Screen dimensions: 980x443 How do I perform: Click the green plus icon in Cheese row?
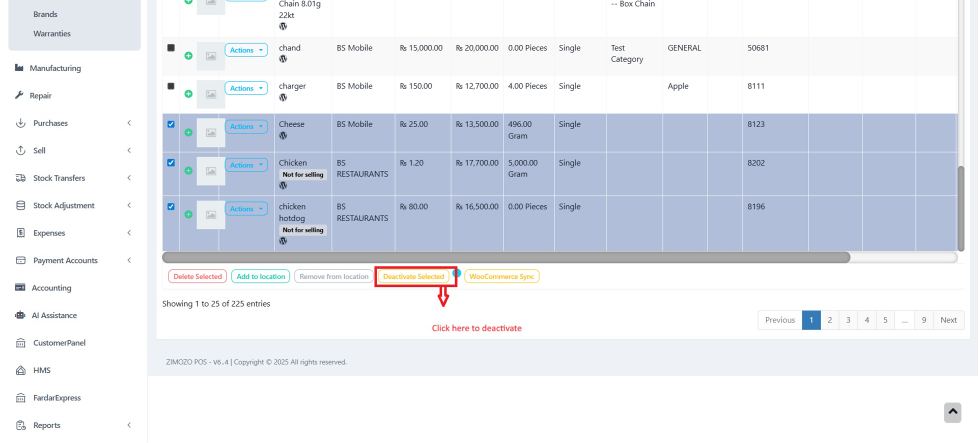188,132
